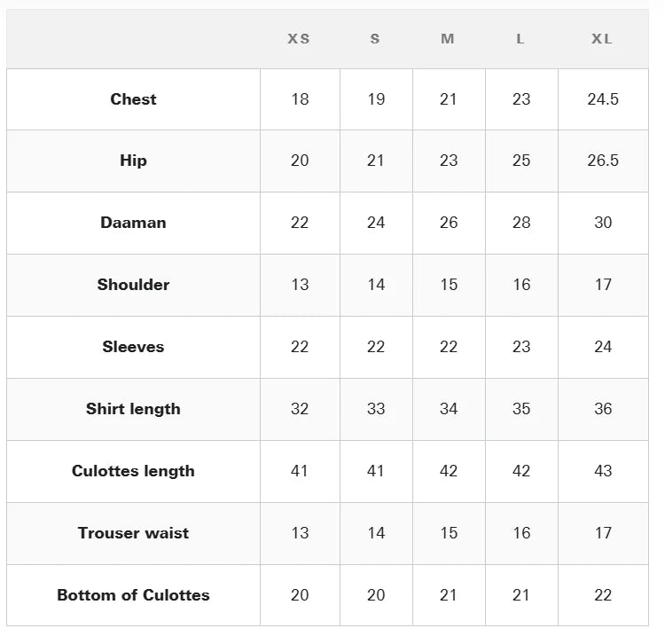Select the Culottes length row label
Image resolution: width=665 pixels, height=644 pixels.
pos(133,471)
